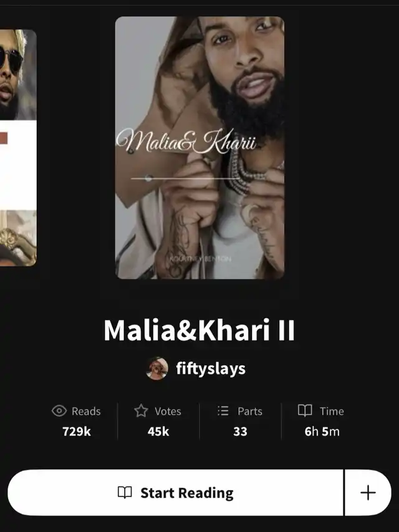399x532 pixels.
Task: Click the eye icon beside Reads
Action: [59, 411]
